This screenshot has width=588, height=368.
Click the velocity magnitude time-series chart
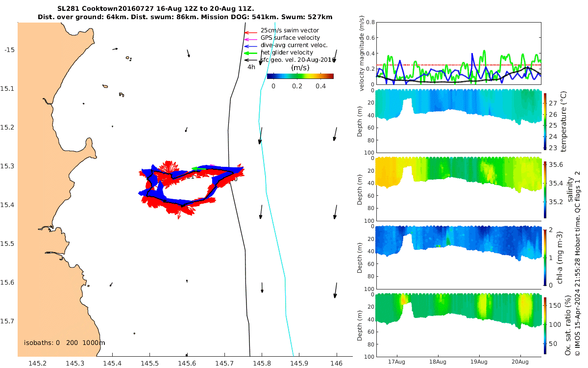tap(458, 53)
